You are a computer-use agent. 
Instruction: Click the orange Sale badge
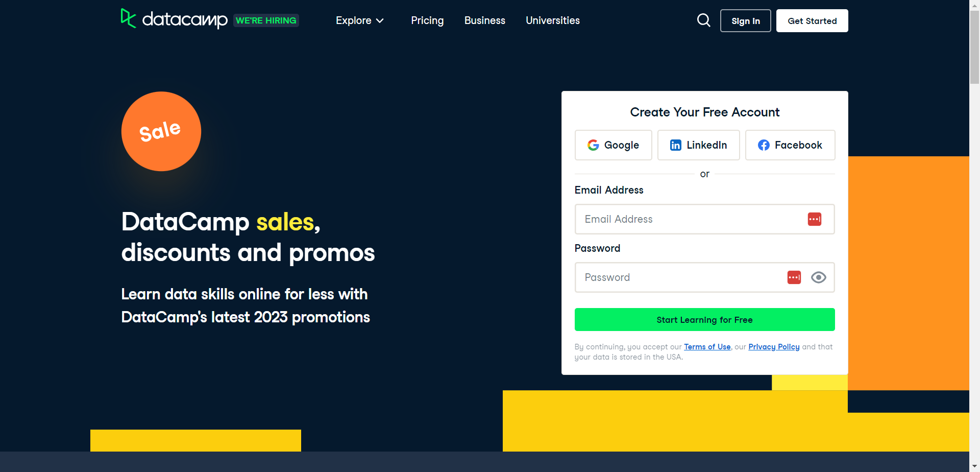coord(161,131)
